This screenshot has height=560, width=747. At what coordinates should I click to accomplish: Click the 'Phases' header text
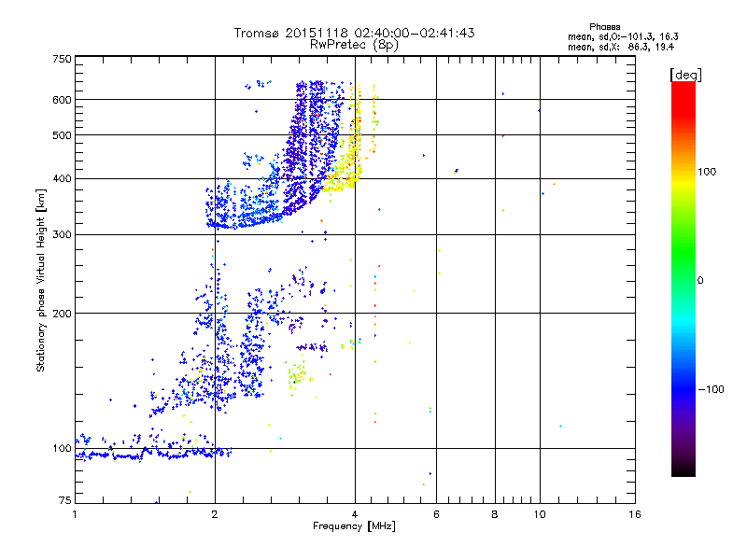[604, 27]
